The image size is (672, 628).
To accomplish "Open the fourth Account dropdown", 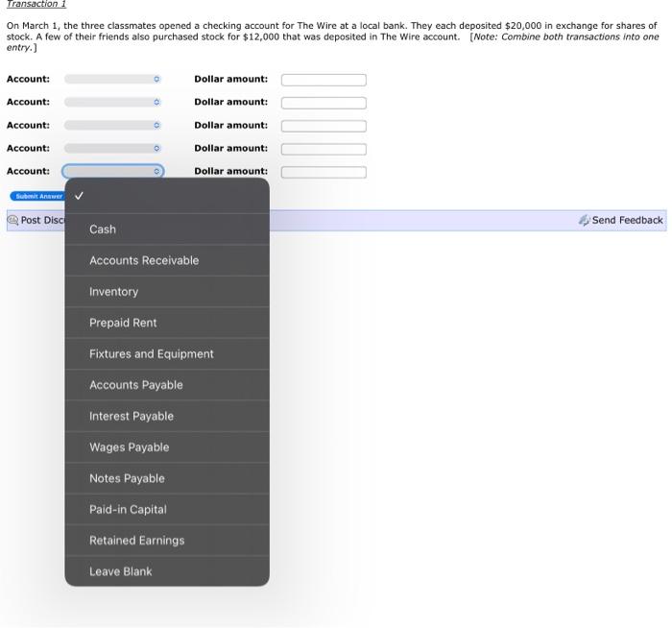I will [x=112, y=148].
